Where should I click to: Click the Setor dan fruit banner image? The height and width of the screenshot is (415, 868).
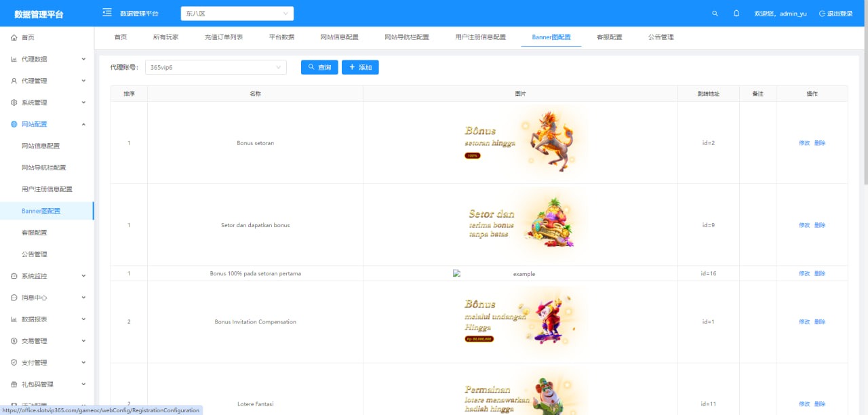[x=520, y=224]
